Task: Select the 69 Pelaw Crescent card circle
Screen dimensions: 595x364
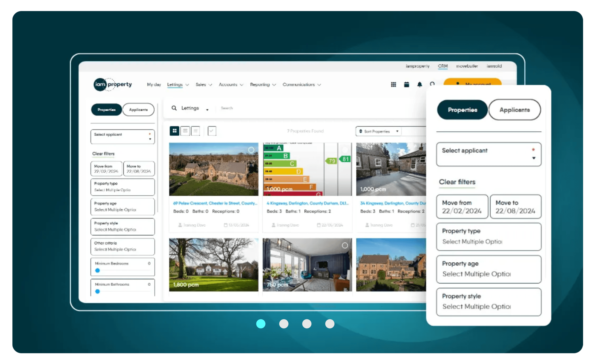Action: 251,150
